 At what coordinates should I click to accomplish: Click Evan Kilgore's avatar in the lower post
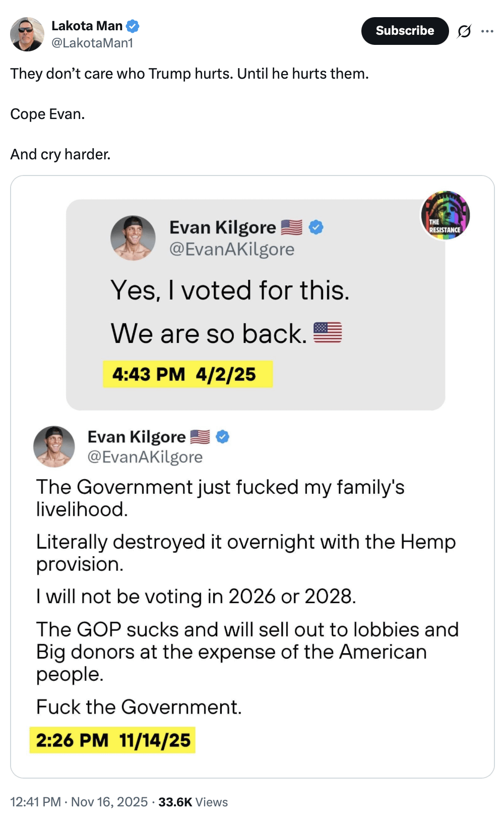[54, 446]
